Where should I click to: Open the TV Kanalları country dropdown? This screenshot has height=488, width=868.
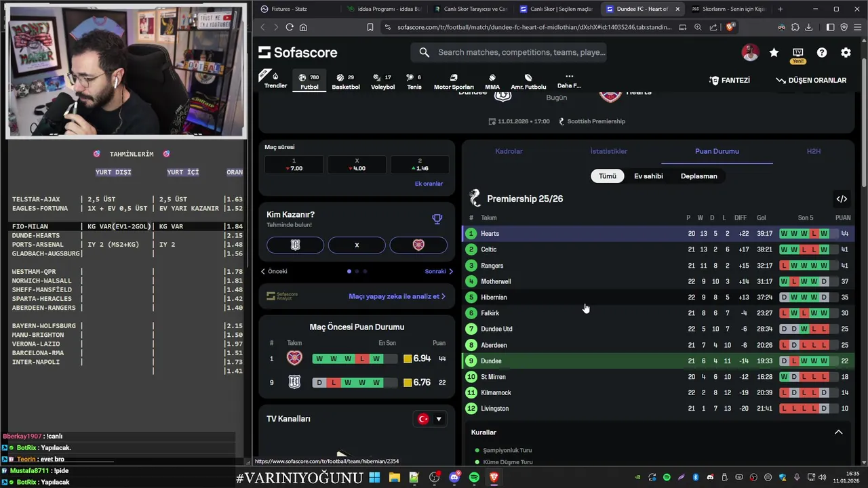[430, 419]
